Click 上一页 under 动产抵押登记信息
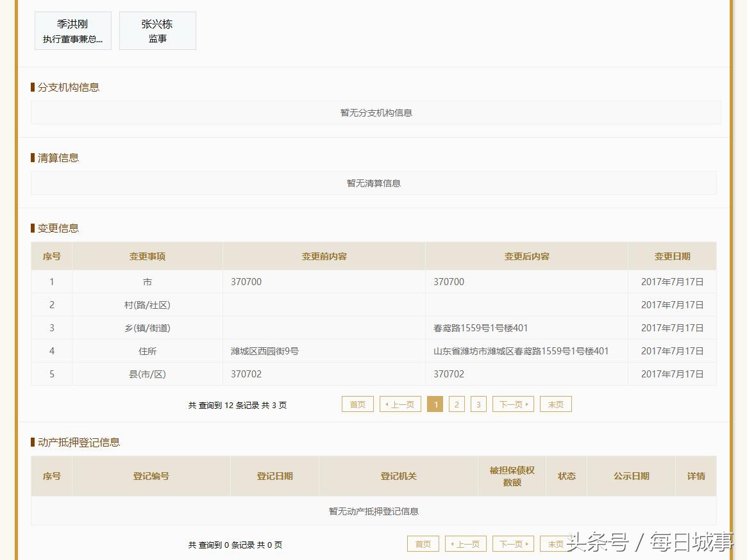Screen dimensions: 747x560 click(466, 543)
